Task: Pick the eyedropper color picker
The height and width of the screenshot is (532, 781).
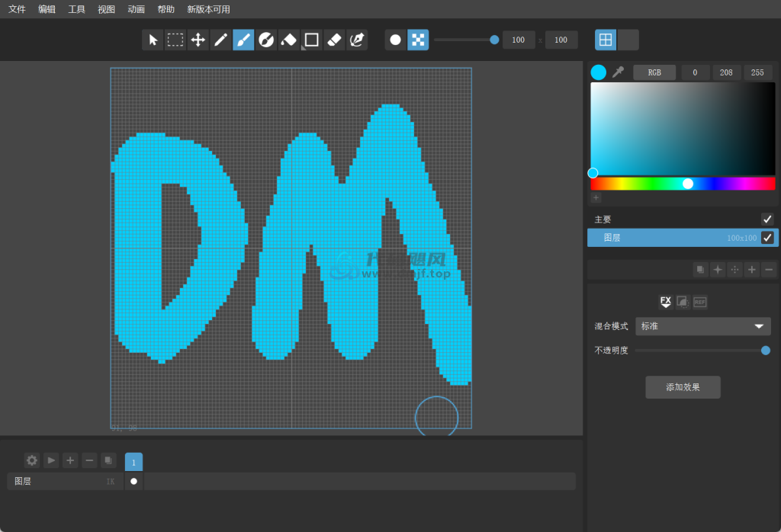Action: coord(618,72)
